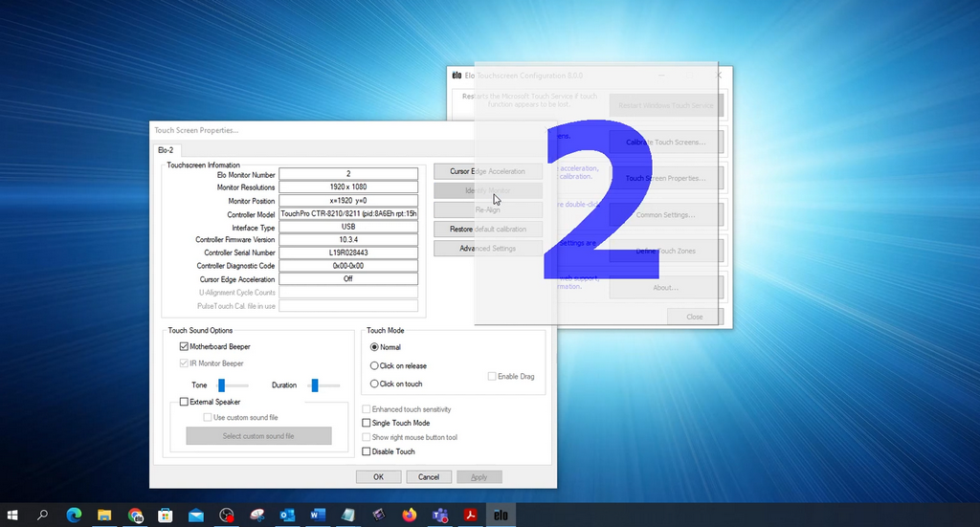Click the Interface Type field showing USB
The image size is (980, 527).
coord(348,227)
